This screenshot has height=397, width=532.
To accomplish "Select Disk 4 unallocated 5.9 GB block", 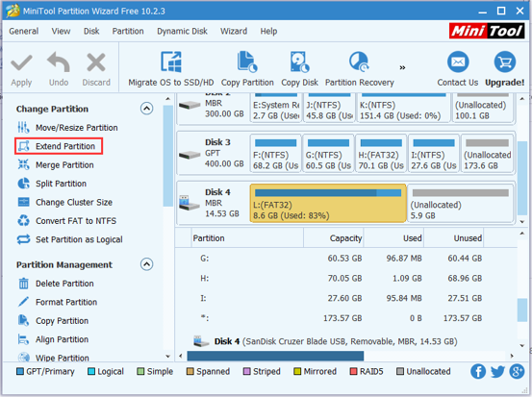I will [x=461, y=203].
